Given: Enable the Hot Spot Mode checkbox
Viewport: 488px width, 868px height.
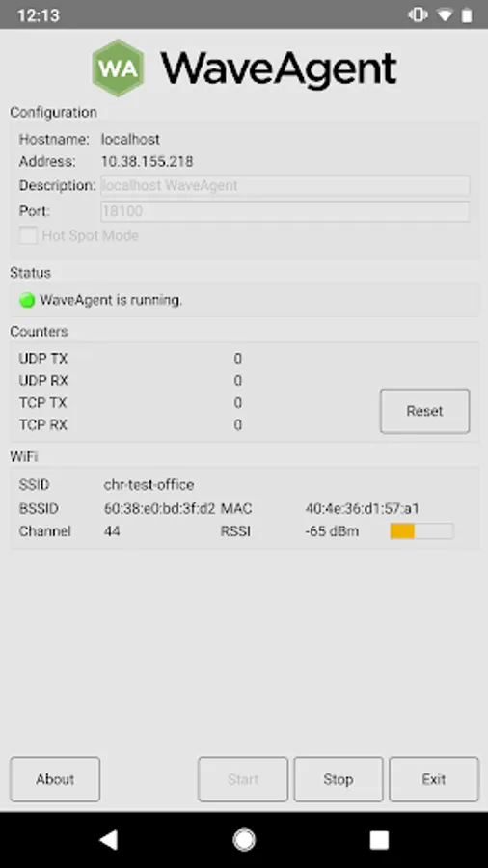Looking at the screenshot, I should pos(28,235).
